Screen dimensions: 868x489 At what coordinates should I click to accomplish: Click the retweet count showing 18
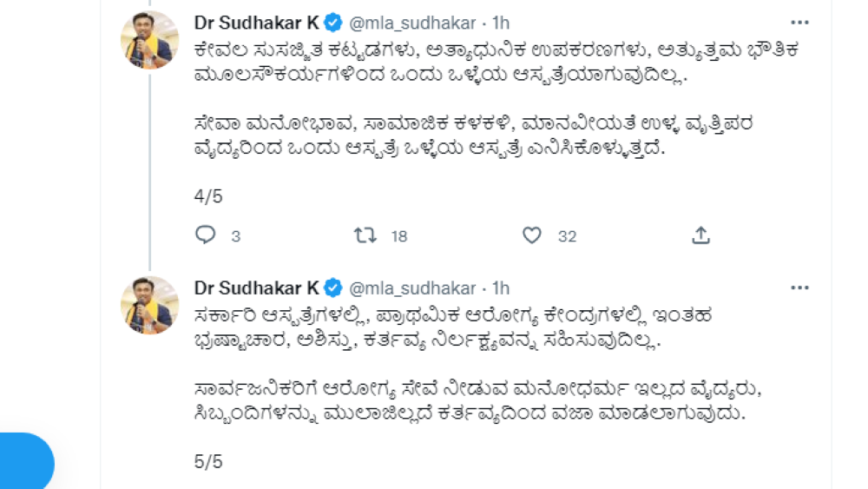[x=398, y=236]
